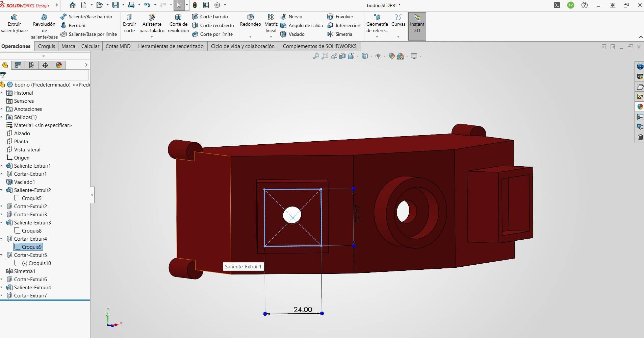This screenshot has height=338, width=644.
Task: Open Curvas dropdown arrow
Action: click(398, 37)
